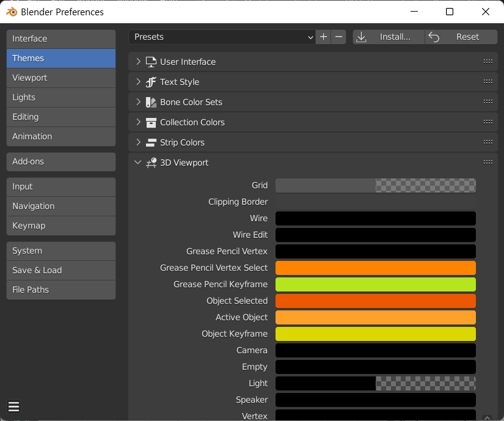Click the Collection Colors box icon
Image resolution: width=504 pixels, height=421 pixels.
point(151,122)
